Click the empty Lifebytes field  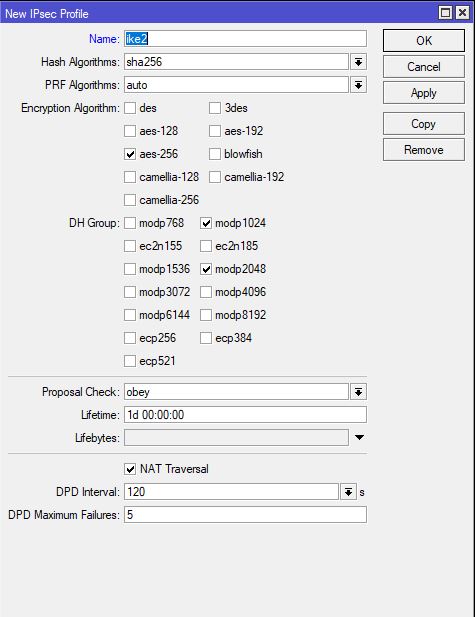point(236,438)
